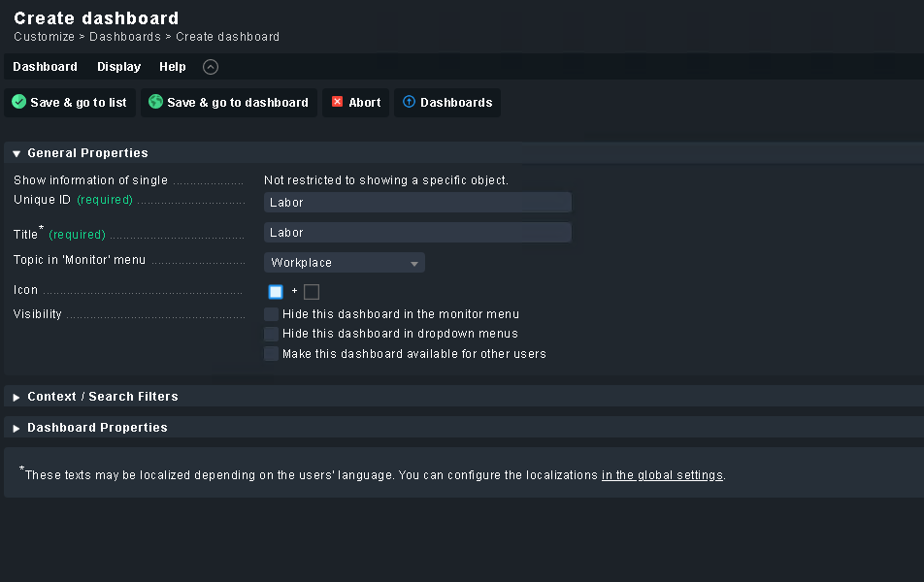This screenshot has width=924, height=582.
Task: Click the Abort button
Action: [x=355, y=102]
